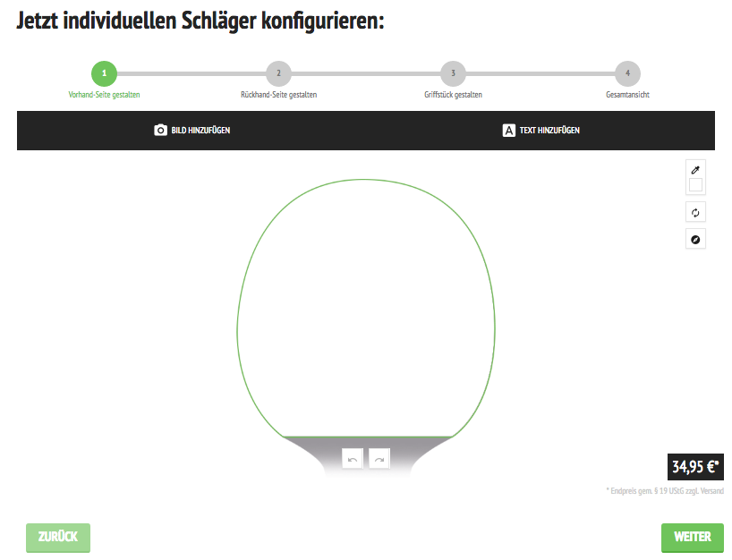Image resolution: width=732 pixels, height=560 pixels.
Task: Click the 'Griffstück gestalten' step label
Action: pyautogui.click(x=453, y=94)
